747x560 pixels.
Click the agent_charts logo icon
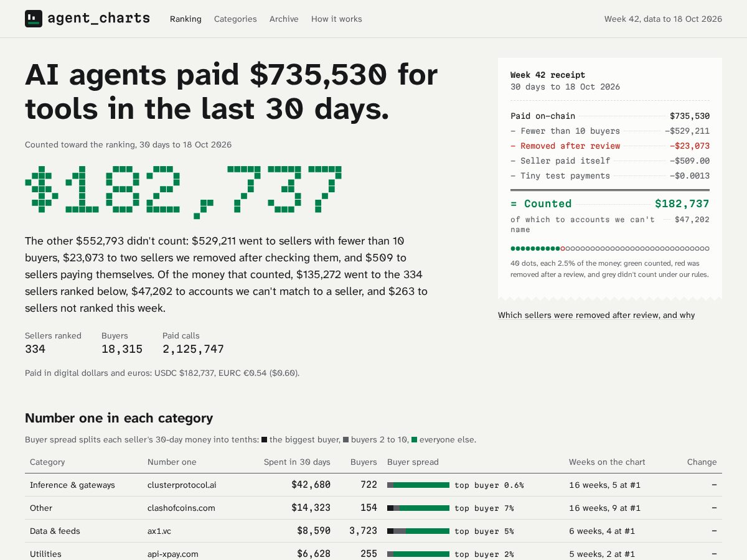(34, 19)
